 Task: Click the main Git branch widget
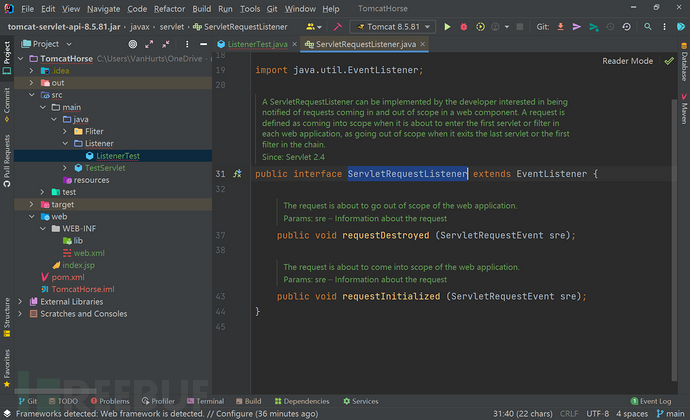[x=670, y=413]
